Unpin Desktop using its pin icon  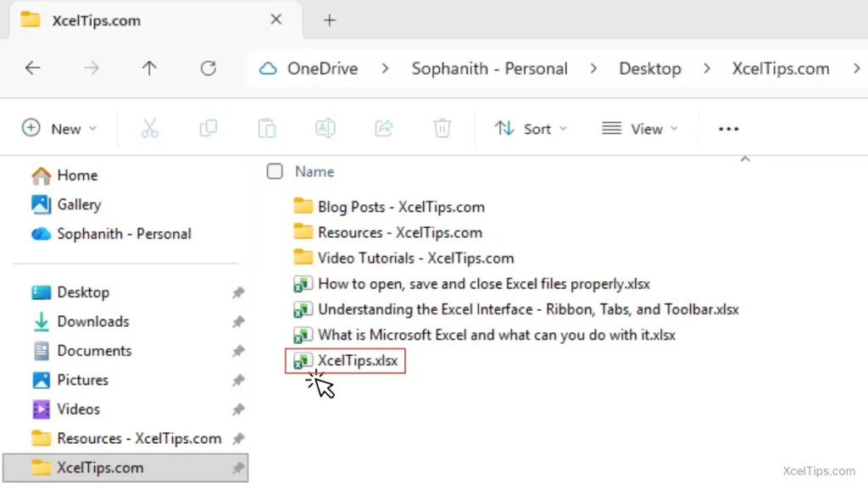click(238, 291)
